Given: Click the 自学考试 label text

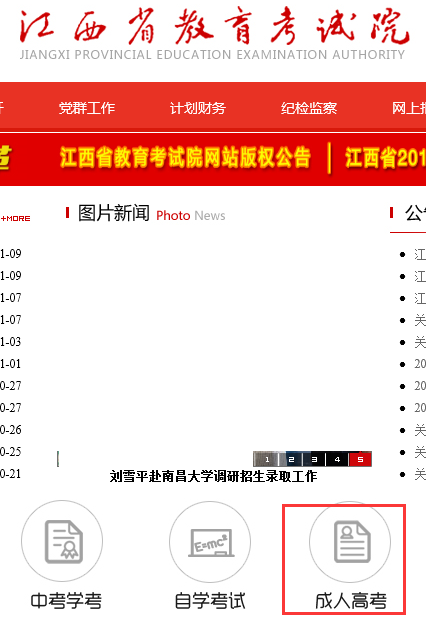Looking at the screenshot, I should point(210,601).
